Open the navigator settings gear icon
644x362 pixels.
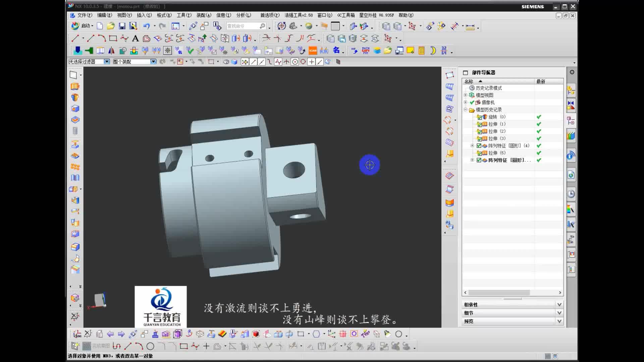[572, 72]
